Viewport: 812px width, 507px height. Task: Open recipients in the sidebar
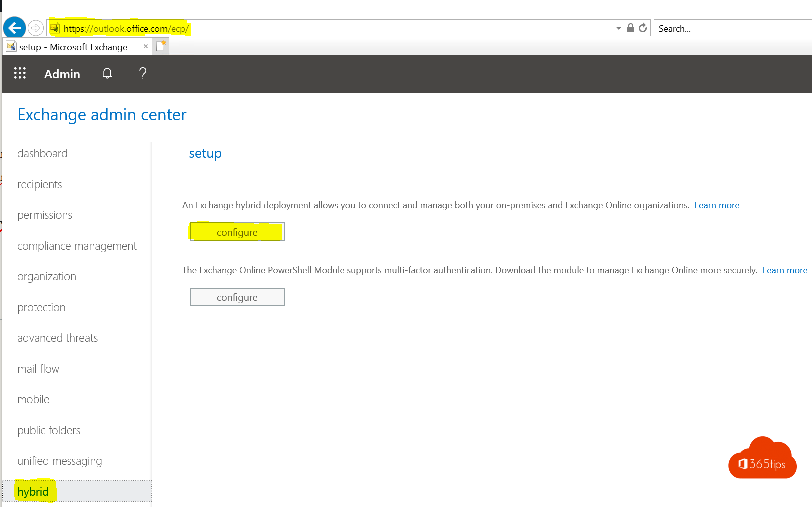point(40,184)
